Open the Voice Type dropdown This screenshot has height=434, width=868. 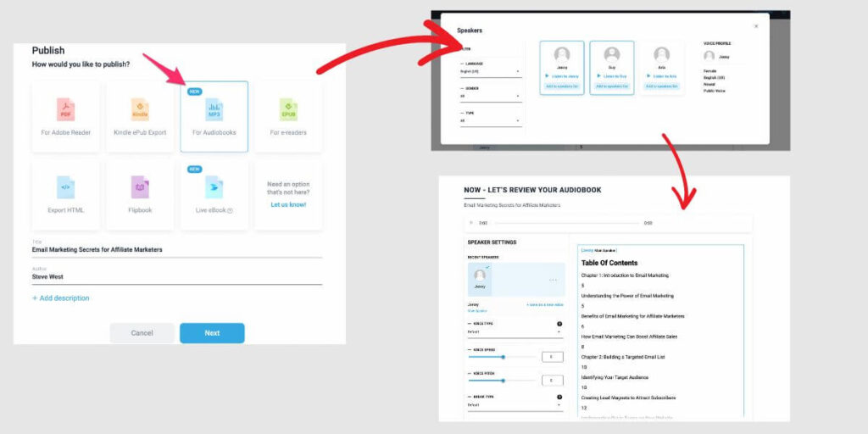tap(515, 332)
